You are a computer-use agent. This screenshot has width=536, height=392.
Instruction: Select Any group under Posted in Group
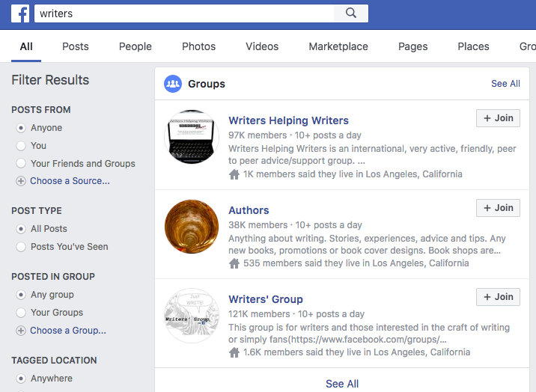(x=21, y=295)
